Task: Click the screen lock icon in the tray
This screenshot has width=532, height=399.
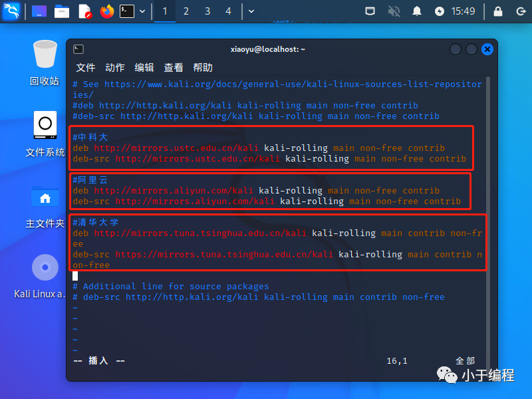Action: (x=499, y=11)
